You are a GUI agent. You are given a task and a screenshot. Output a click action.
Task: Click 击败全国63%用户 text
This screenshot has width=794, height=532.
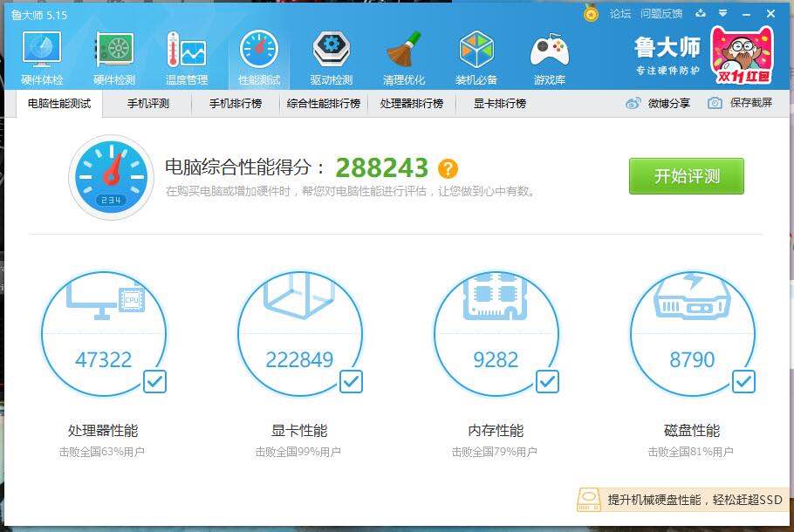[x=102, y=452]
